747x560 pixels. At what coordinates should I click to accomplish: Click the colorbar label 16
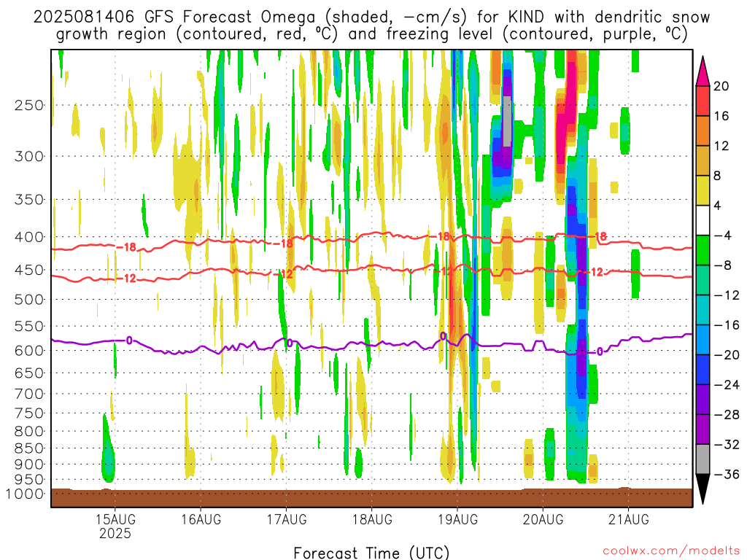click(721, 116)
